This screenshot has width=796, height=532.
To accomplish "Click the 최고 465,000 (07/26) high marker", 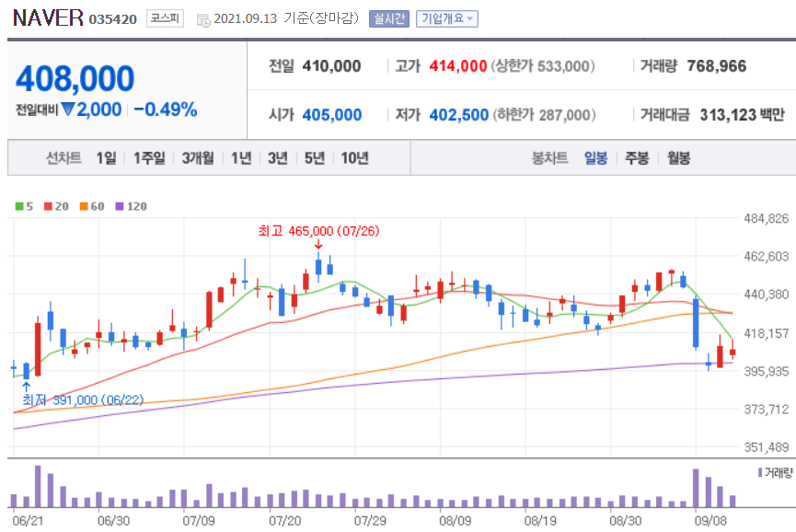I will click(318, 231).
